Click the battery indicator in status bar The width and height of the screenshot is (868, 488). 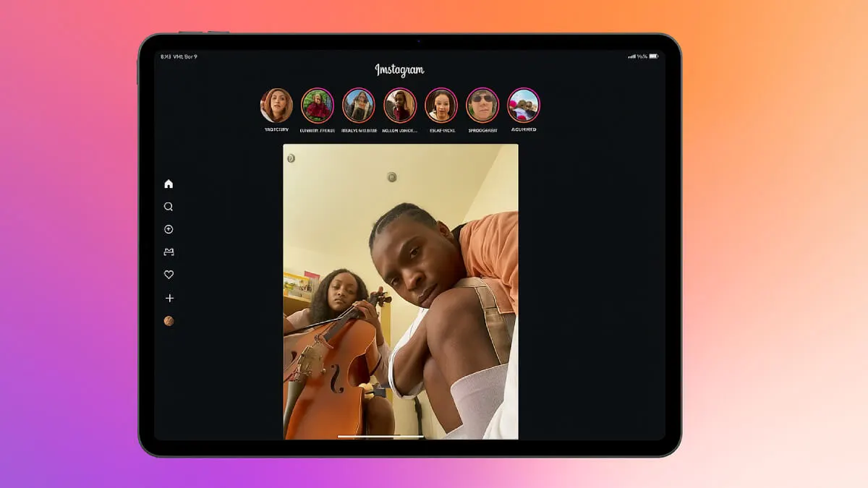654,56
